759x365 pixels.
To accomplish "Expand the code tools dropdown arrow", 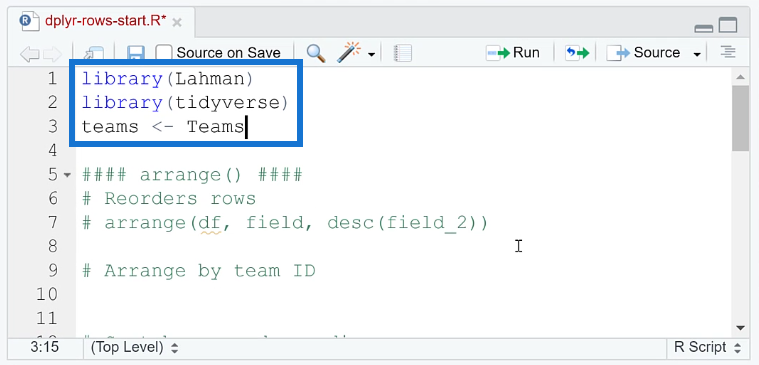I will 371,54.
